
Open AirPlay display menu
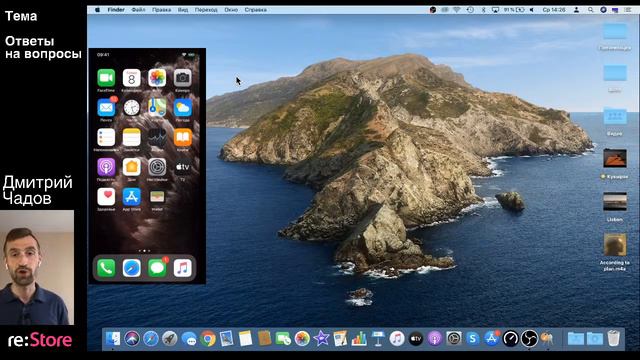(x=495, y=10)
